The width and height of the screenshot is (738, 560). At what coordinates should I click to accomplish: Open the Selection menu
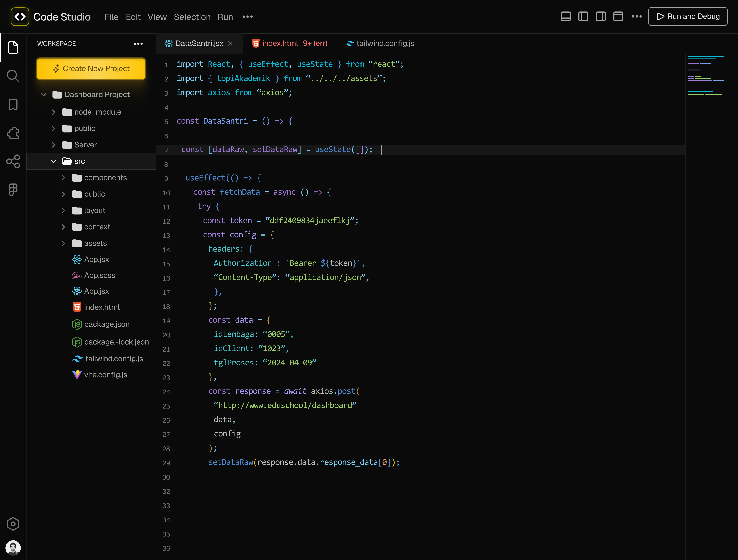192,17
